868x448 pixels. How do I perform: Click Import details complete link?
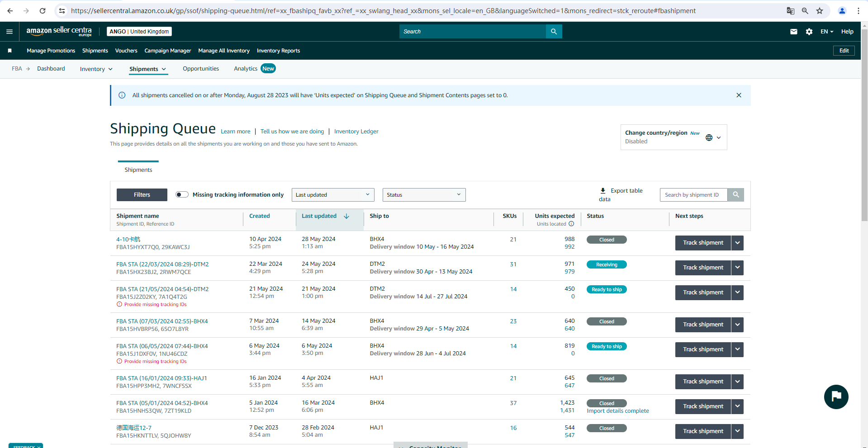pos(618,411)
